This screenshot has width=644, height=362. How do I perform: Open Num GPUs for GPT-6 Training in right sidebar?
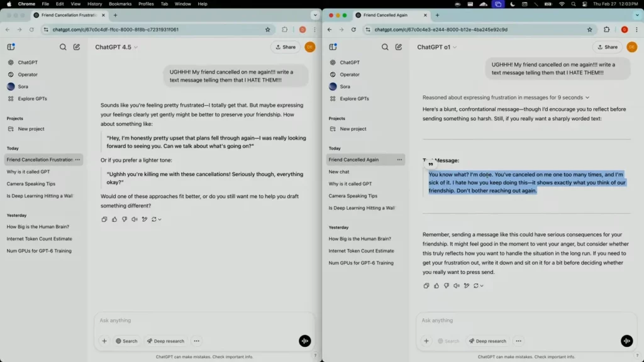tap(361, 263)
